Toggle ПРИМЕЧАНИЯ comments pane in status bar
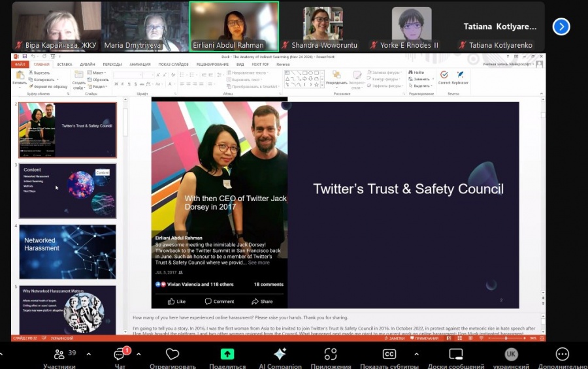Viewport: 588px width, 369px height. click(424, 338)
